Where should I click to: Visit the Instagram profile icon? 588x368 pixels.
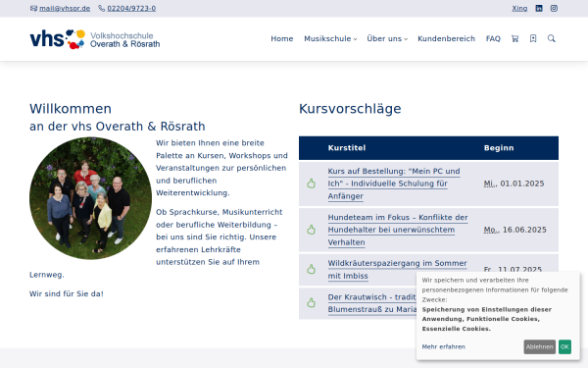tap(554, 8)
